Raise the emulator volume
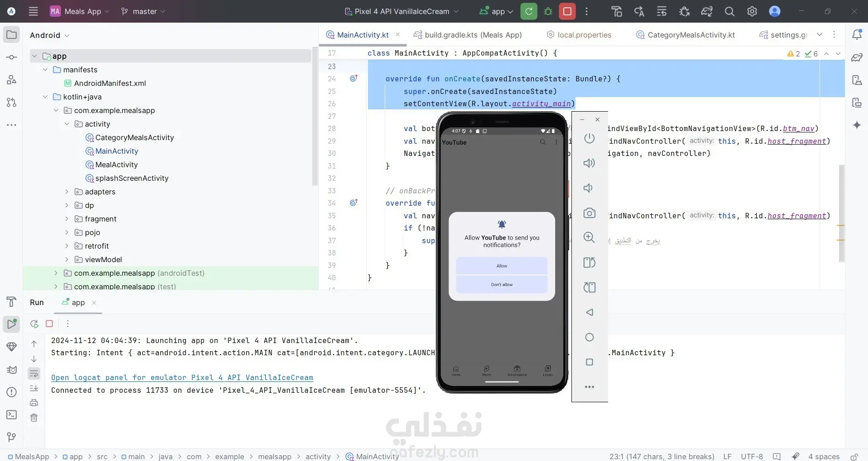Image resolution: width=868 pixels, height=461 pixels. click(589, 163)
